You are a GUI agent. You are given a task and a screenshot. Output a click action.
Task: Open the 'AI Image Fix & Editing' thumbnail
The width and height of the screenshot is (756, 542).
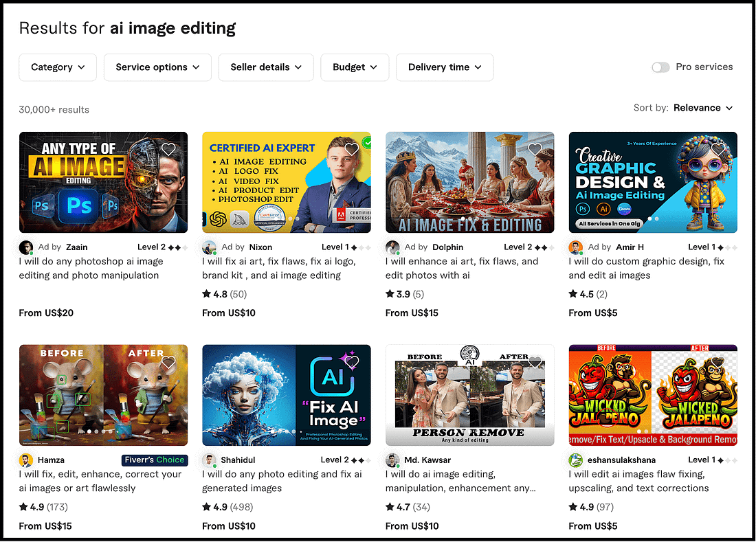[469, 183]
